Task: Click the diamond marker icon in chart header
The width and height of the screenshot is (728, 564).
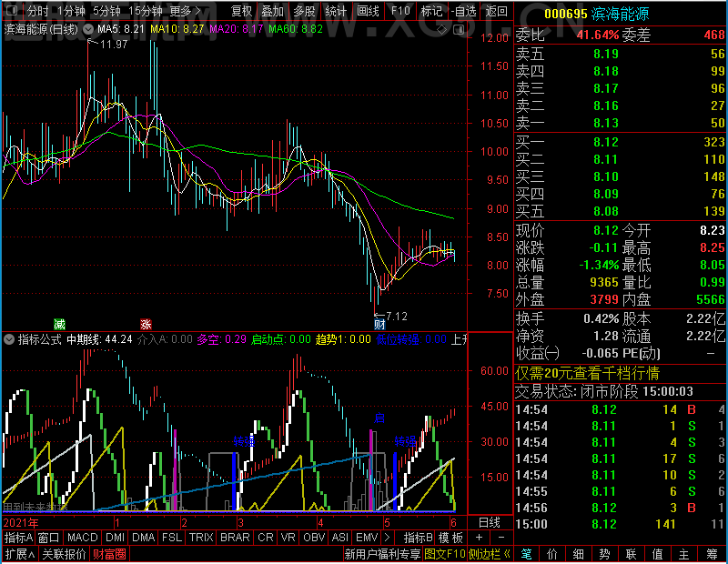Action: [x=441, y=30]
